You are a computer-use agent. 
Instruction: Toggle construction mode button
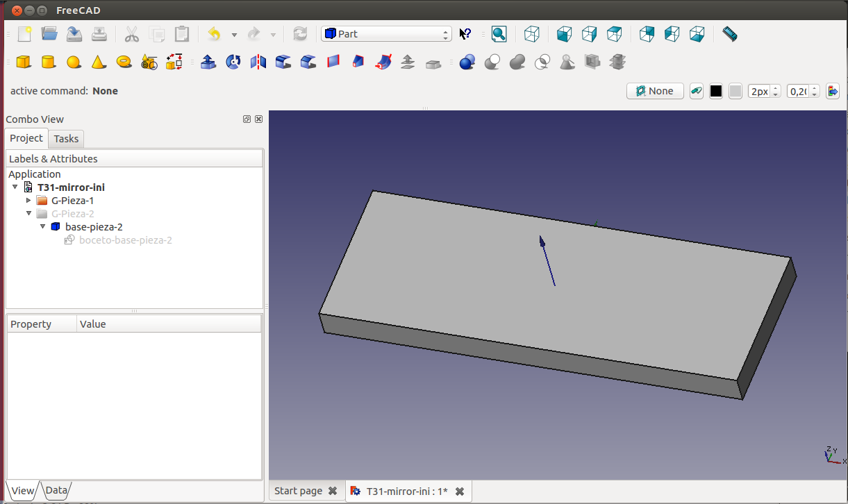[696, 91]
